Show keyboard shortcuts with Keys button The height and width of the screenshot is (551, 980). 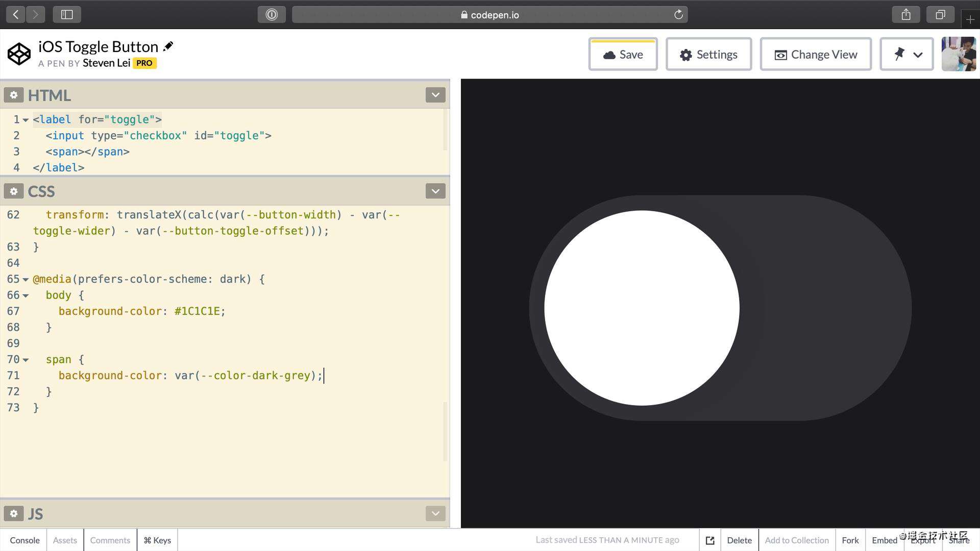click(x=157, y=540)
